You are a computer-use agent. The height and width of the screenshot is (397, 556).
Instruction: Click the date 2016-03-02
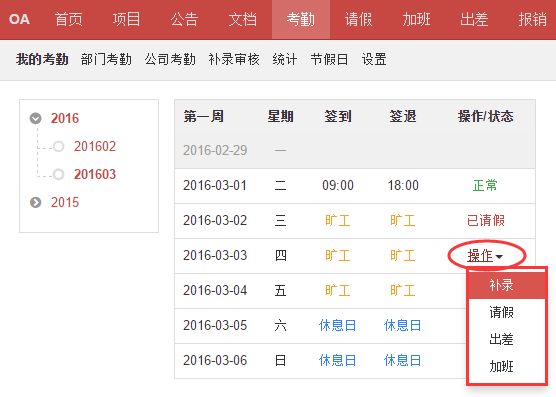tap(215, 220)
